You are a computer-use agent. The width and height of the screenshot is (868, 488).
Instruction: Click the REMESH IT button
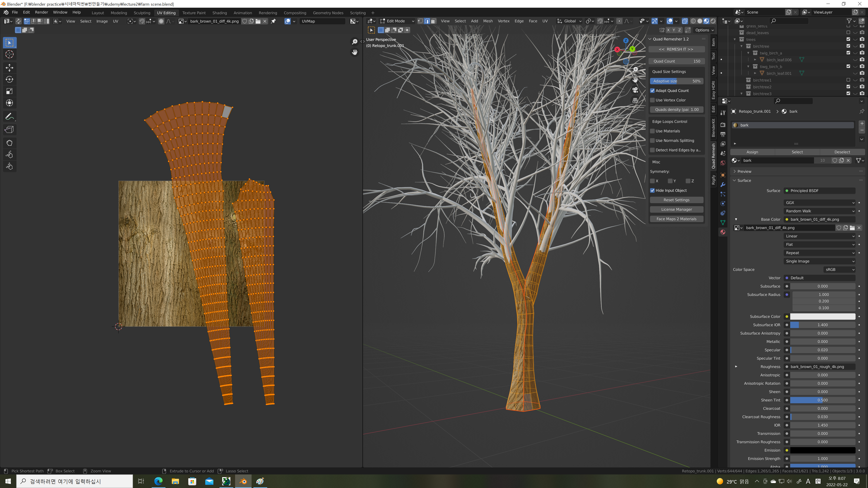676,49
